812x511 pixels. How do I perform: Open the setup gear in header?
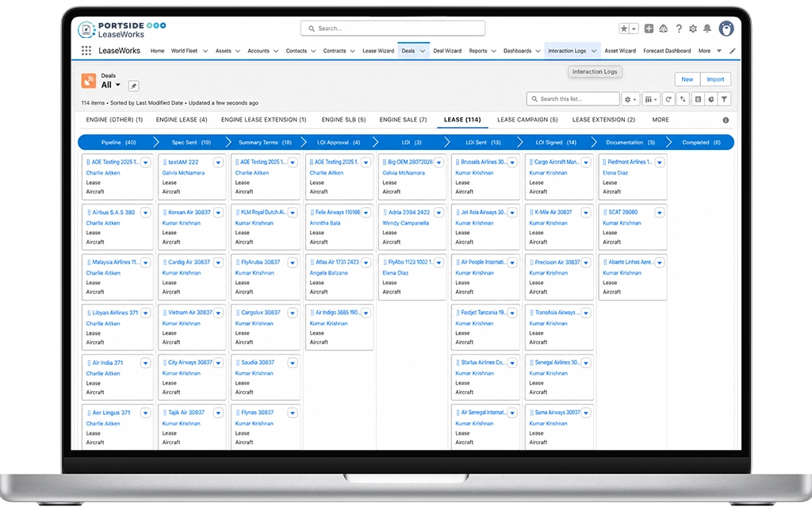click(x=693, y=29)
